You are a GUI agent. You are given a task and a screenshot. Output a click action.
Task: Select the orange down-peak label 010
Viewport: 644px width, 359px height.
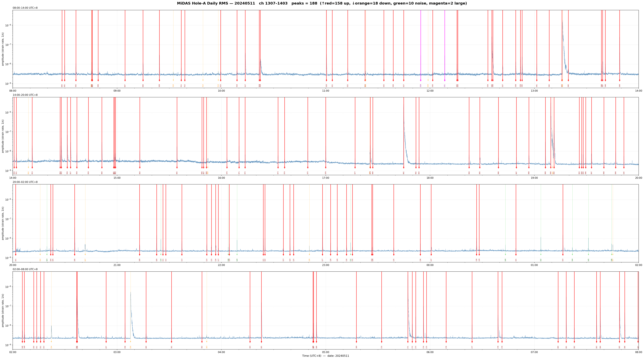click(173, 86)
